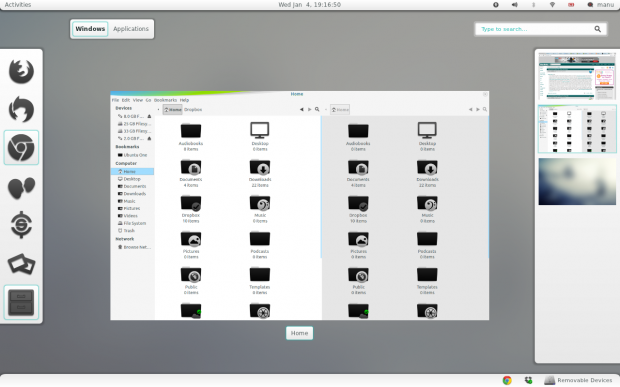Go forward in the right pane toolbar
This screenshot has height=387, width=620.
[x=478, y=109]
